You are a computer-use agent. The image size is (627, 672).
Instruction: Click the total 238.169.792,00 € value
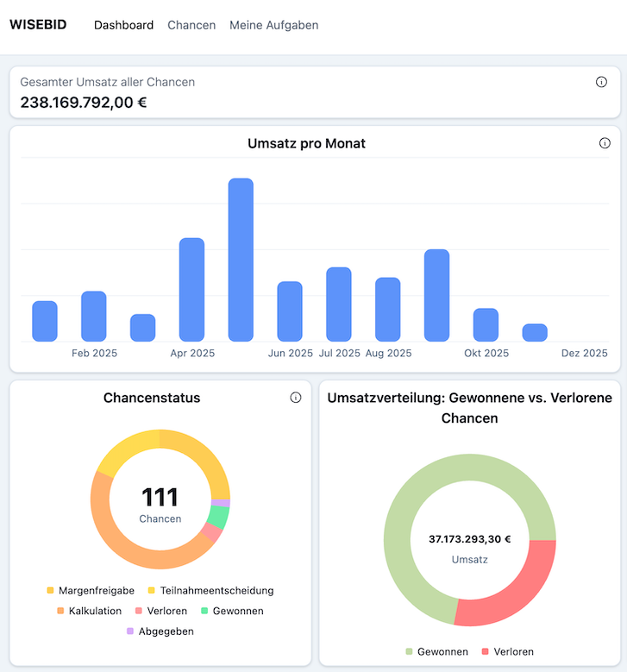(x=84, y=103)
